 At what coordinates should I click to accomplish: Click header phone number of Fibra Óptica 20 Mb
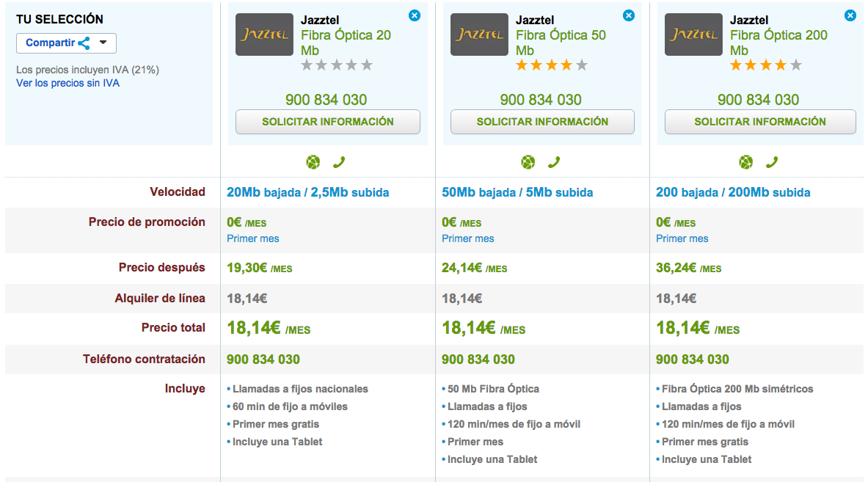[326, 100]
